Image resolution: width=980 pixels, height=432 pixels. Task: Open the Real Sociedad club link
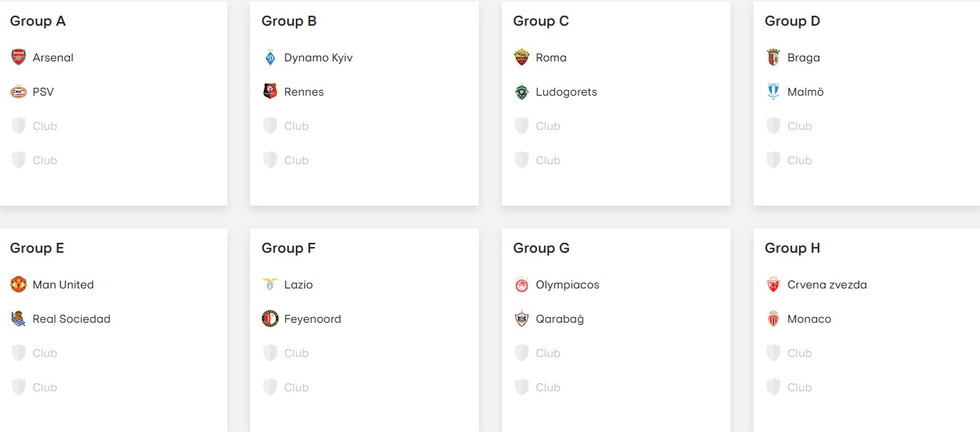pyautogui.click(x=61, y=318)
